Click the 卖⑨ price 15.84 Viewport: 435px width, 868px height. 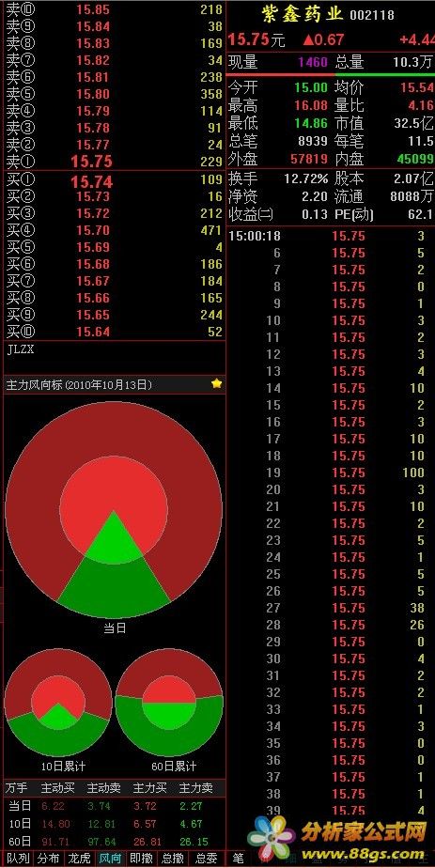tap(93, 26)
